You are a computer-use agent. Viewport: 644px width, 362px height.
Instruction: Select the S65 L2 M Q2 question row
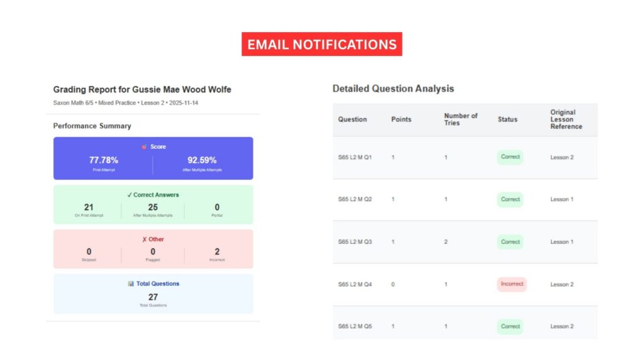point(355,199)
